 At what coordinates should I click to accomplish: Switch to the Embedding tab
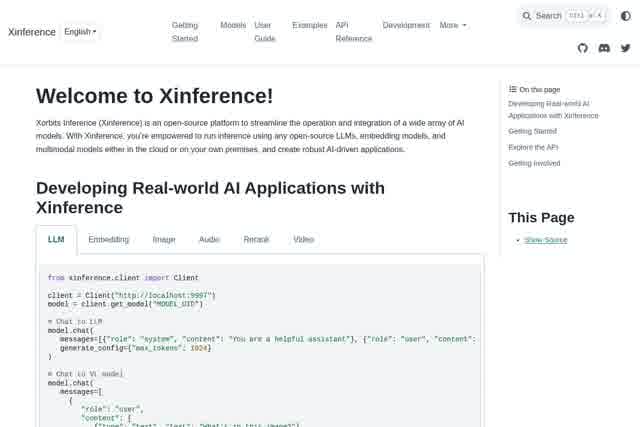pos(109,240)
